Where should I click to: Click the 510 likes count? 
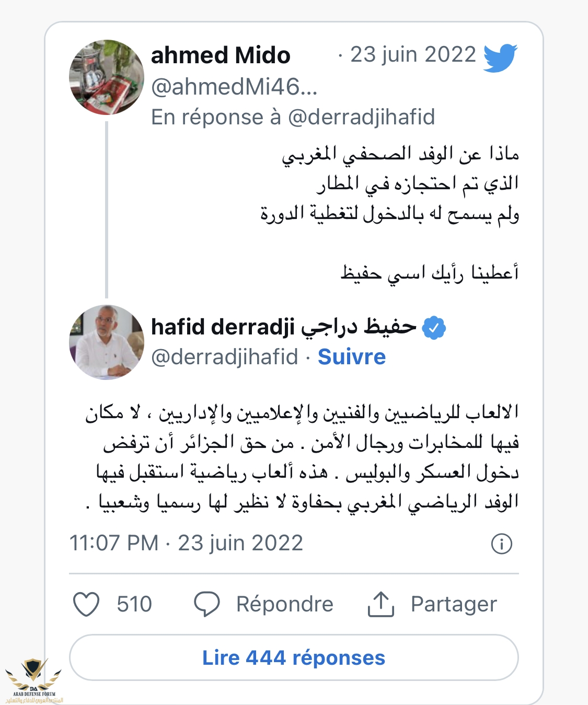click(134, 605)
